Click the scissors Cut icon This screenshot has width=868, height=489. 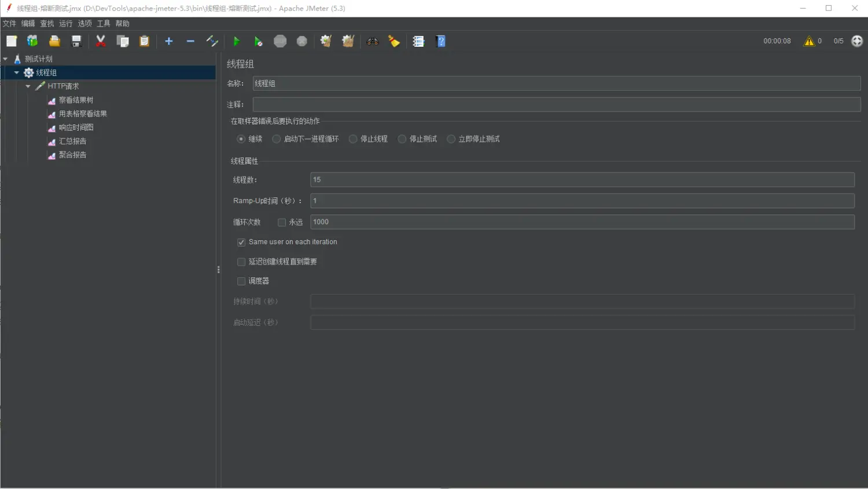pyautogui.click(x=101, y=41)
